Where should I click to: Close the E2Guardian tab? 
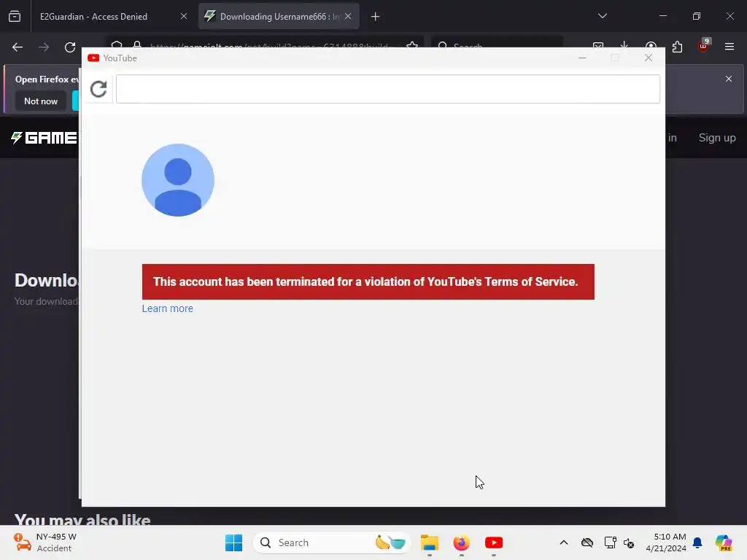click(183, 17)
